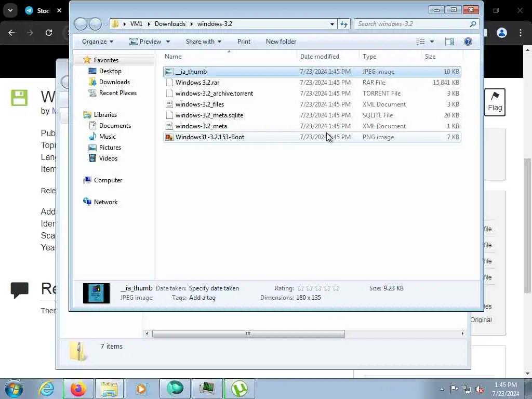This screenshot has height=399, width=532.
Task: Click the Flag button on web page
Action: point(495,102)
